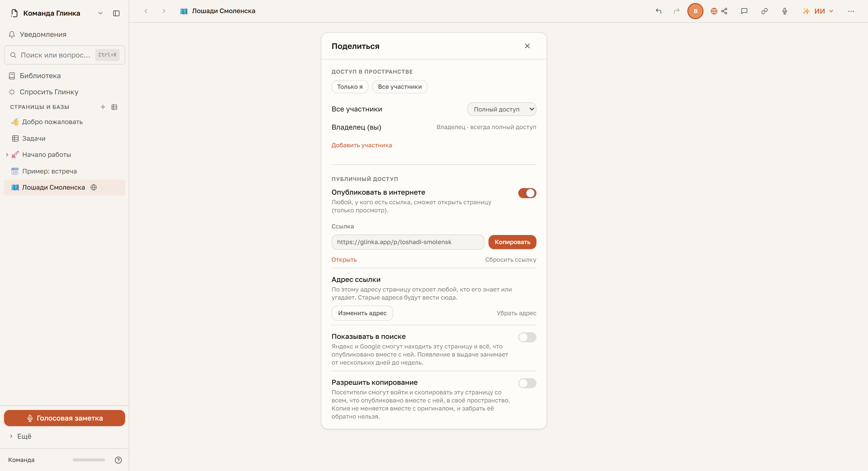Open Задачи database page
Viewport: 868px width, 471px height.
point(64,138)
